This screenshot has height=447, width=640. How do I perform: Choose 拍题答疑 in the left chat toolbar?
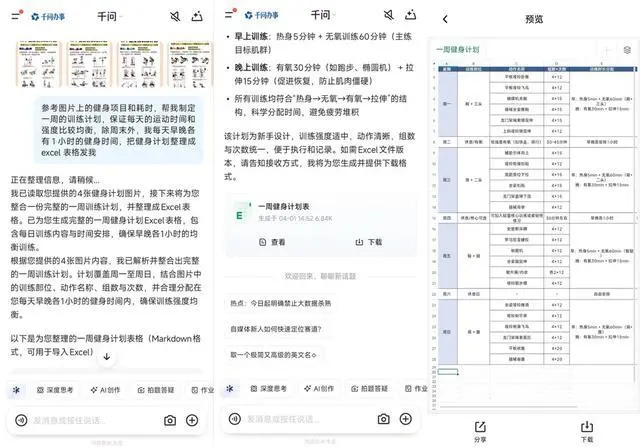pos(156,390)
